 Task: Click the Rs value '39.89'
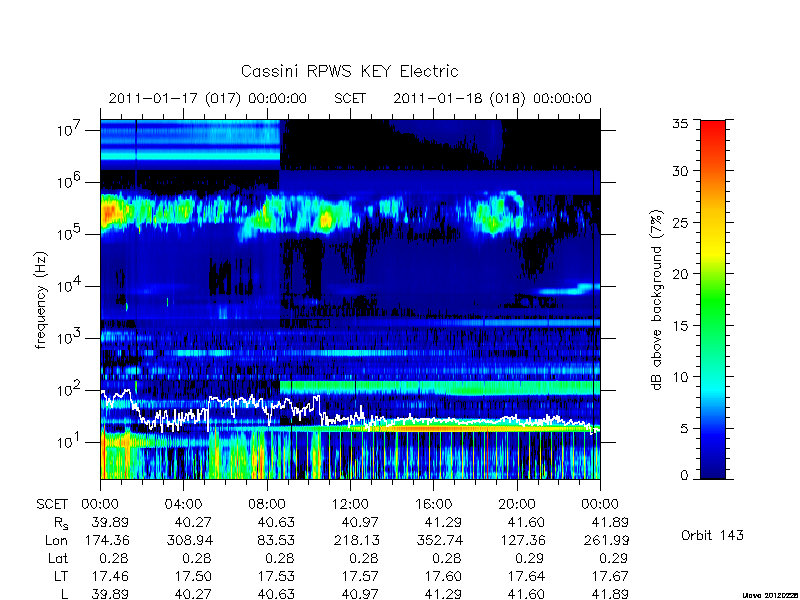pyautogui.click(x=110, y=522)
